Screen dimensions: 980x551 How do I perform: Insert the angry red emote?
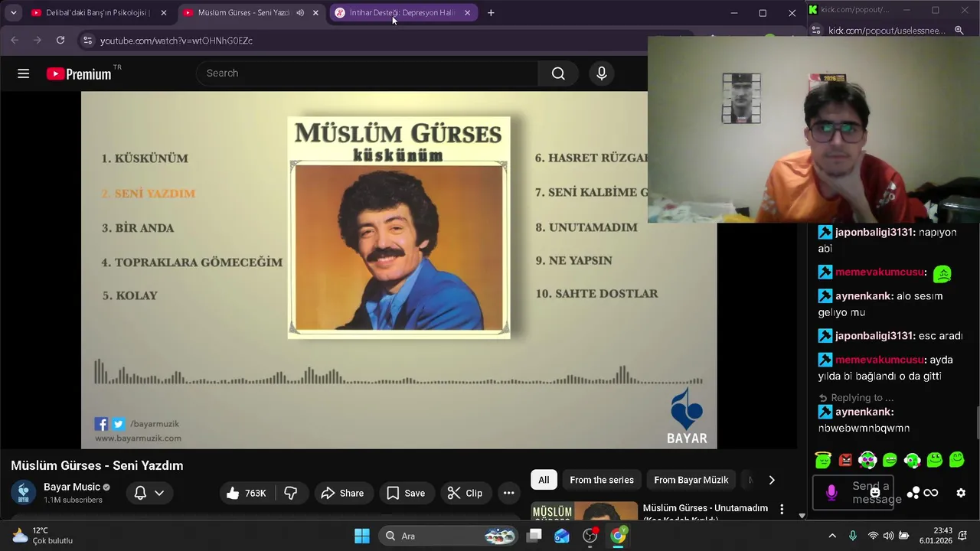tap(845, 460)
